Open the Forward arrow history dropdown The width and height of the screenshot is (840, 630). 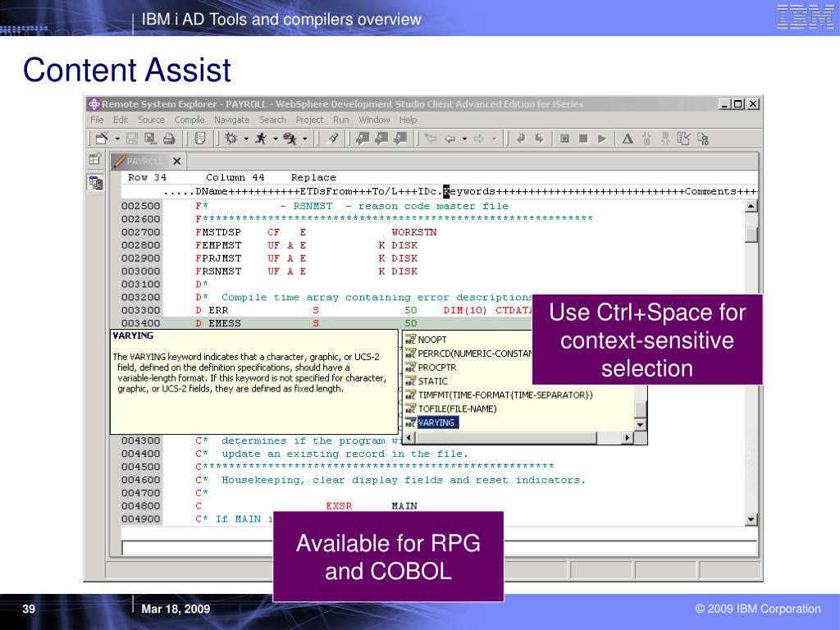tap(494, 139)
